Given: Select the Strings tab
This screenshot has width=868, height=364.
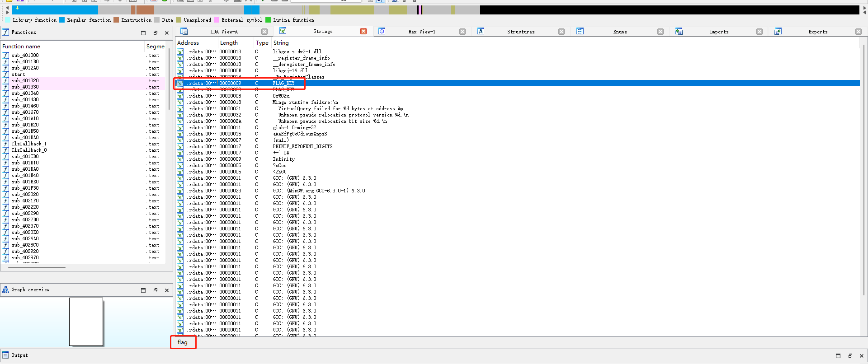Looking at the screenshot, I should pyautogui.click(x=323, y=32).
